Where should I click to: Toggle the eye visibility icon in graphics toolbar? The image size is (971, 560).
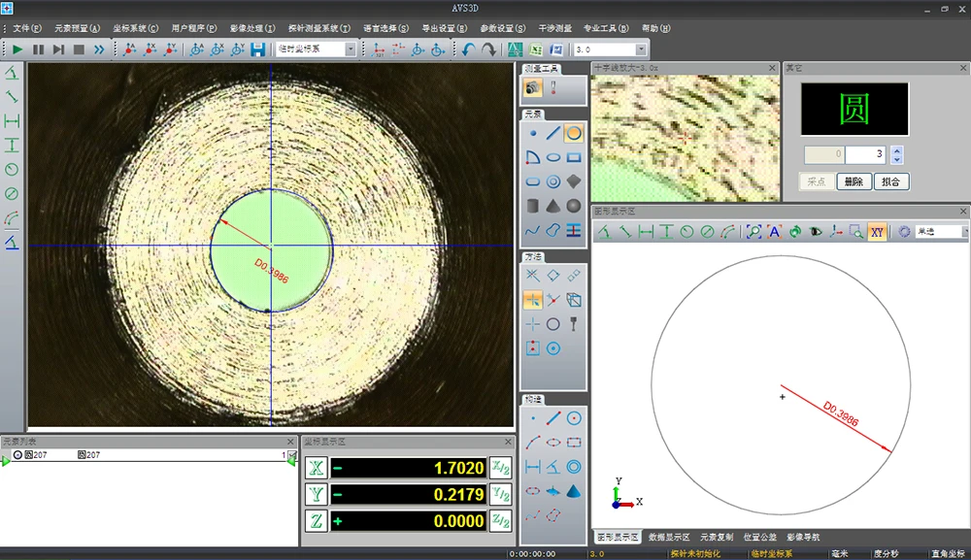click(x=816, y=232)
